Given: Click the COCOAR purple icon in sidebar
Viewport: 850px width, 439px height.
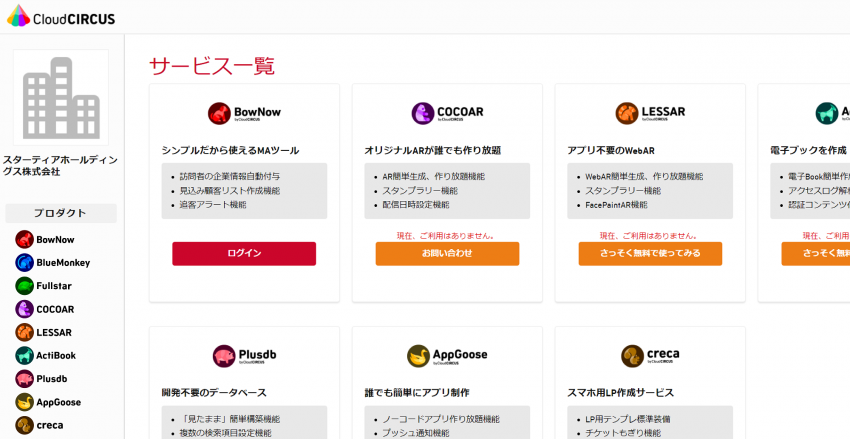Looking at the screenshot, I should point(24,309).
